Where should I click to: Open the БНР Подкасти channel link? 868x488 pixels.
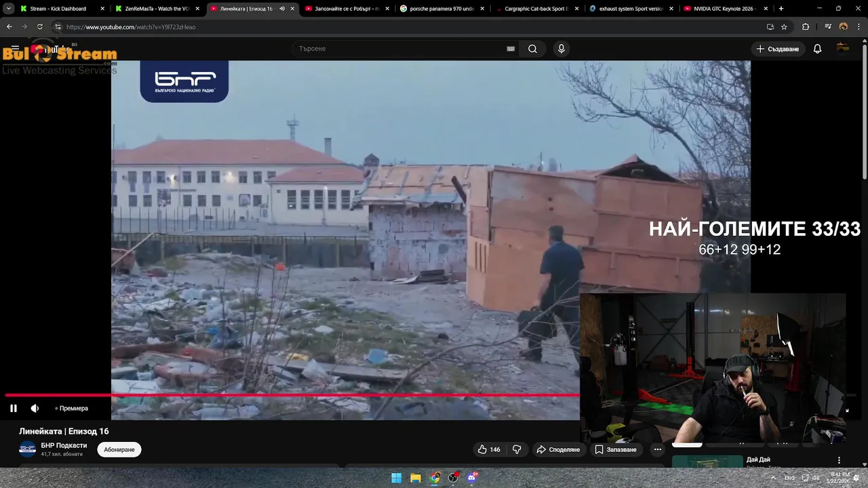64,445
